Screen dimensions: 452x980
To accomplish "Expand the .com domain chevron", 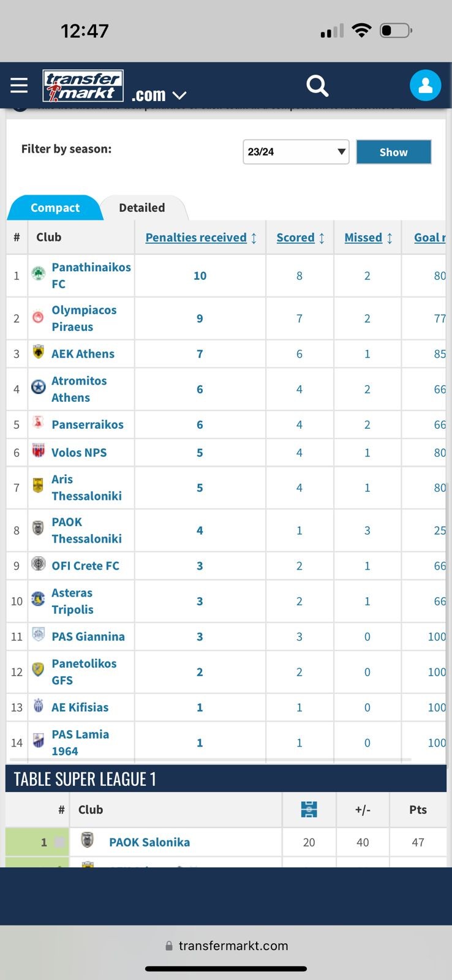I will pyautogui.click(x=179, y=96).
